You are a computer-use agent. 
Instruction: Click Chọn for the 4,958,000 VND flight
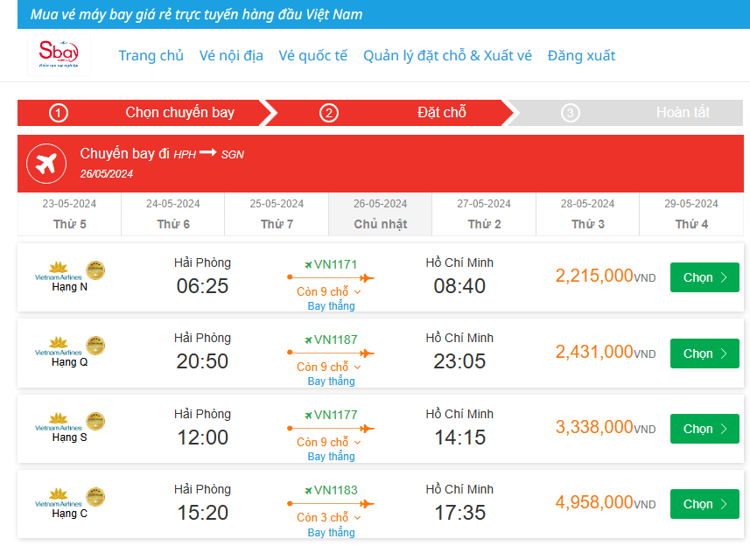coord(704,504)
